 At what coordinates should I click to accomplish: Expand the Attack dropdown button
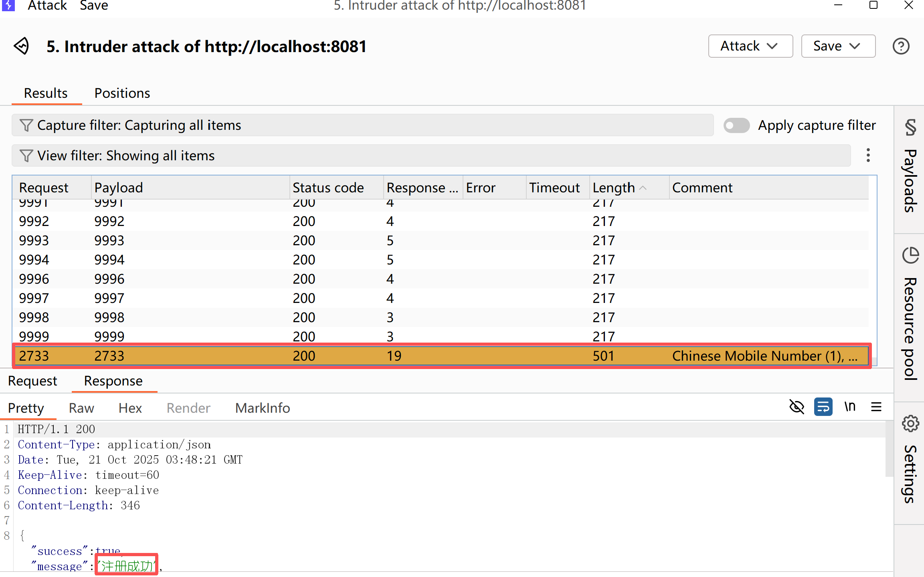[750, 46]
